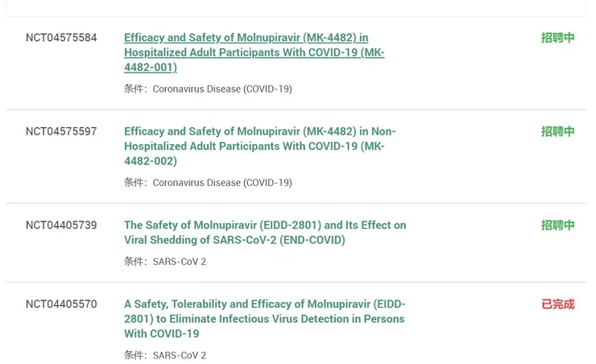Open the Safety, Tolerability and Efficacy study link

(x=264, y=318)
